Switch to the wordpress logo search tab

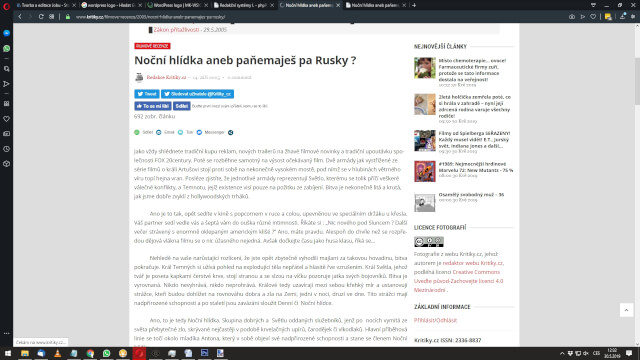pyautogui.click(x=111, y=5)
